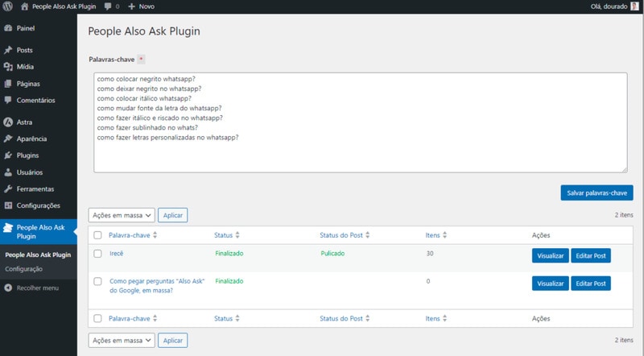Check the Irecê row checkbox
644x356 pixels.
coord(97,254)
